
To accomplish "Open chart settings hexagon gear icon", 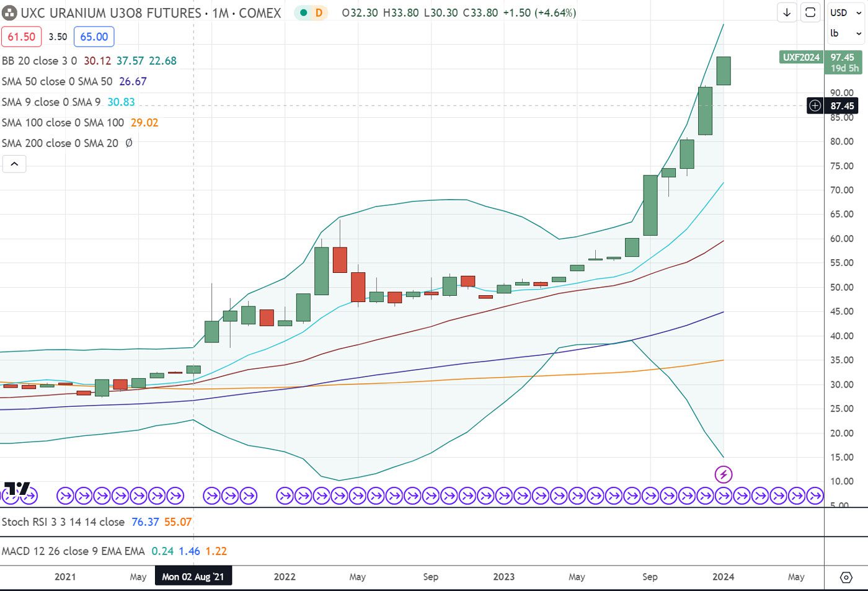I will (846, 577).
